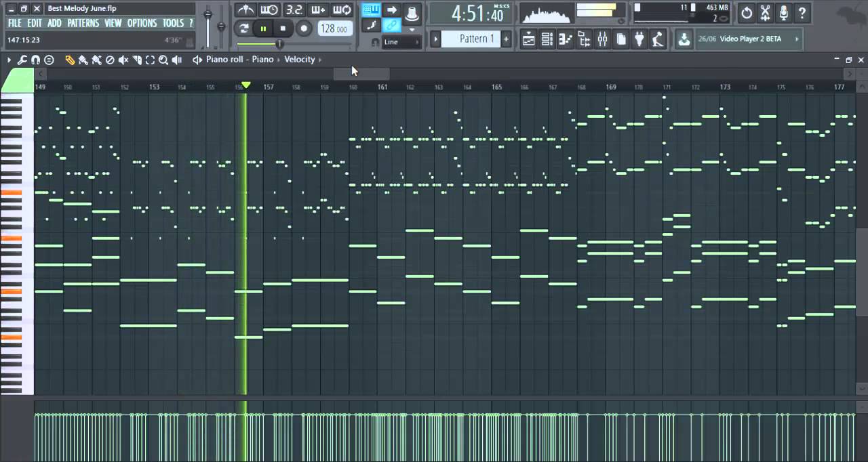The image size is (868, 462).
Task: Open the VIEW menu
Action: (113, 23)
